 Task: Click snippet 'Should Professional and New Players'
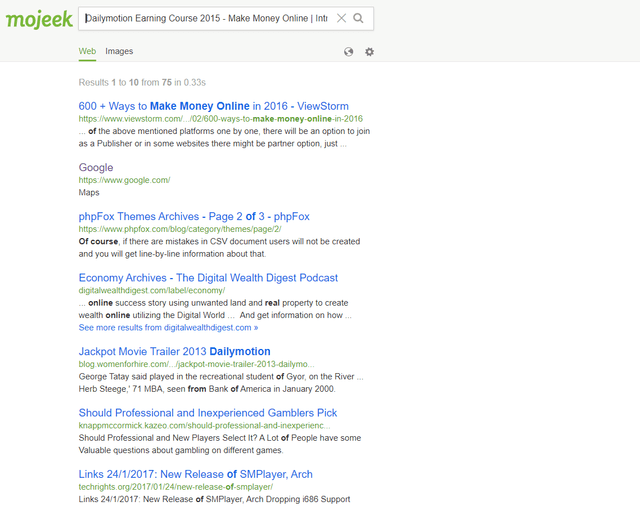pos(220,444)
